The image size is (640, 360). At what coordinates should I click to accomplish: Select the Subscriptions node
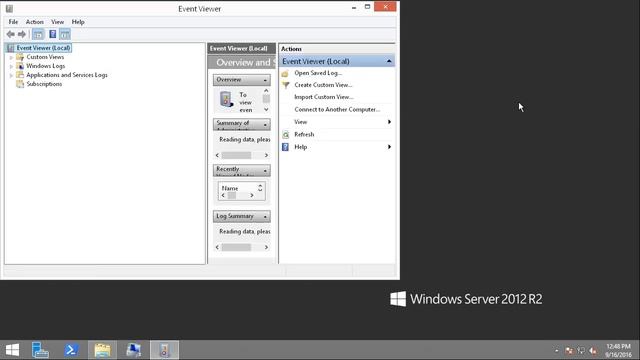[44, 84]
